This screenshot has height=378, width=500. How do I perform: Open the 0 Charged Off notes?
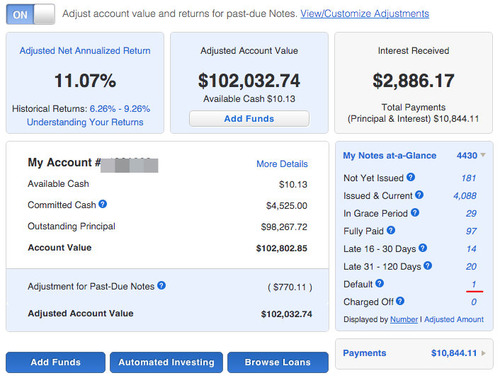click(474, 302)
